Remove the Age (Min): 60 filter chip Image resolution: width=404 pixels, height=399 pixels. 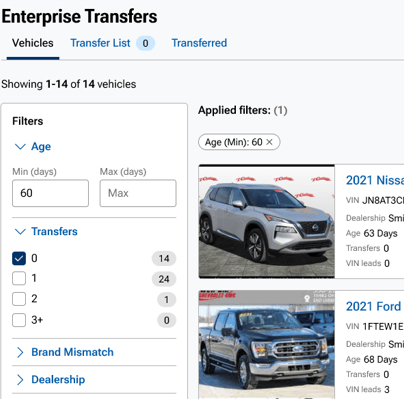(269, 142)
